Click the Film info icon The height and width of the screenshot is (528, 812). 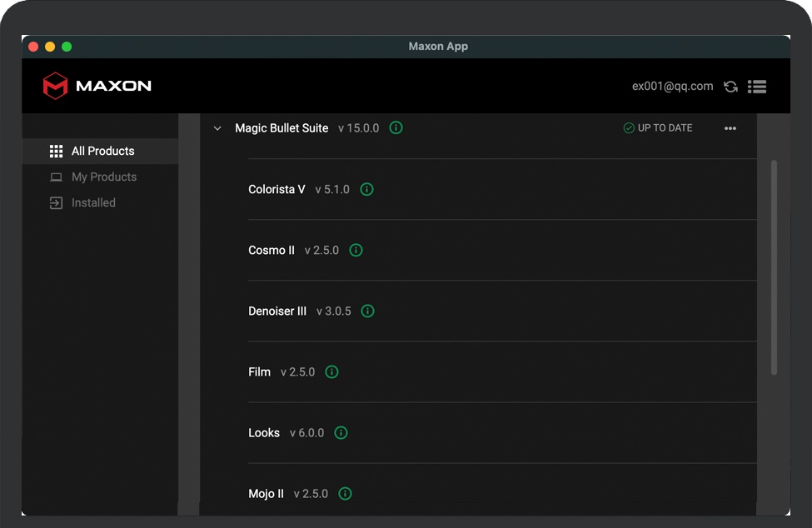tap(331, 371)
